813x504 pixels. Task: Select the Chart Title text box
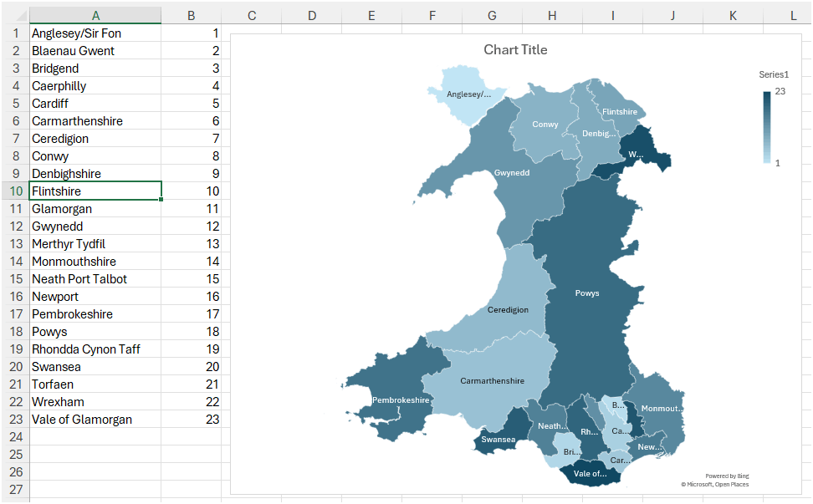point(516,50)
